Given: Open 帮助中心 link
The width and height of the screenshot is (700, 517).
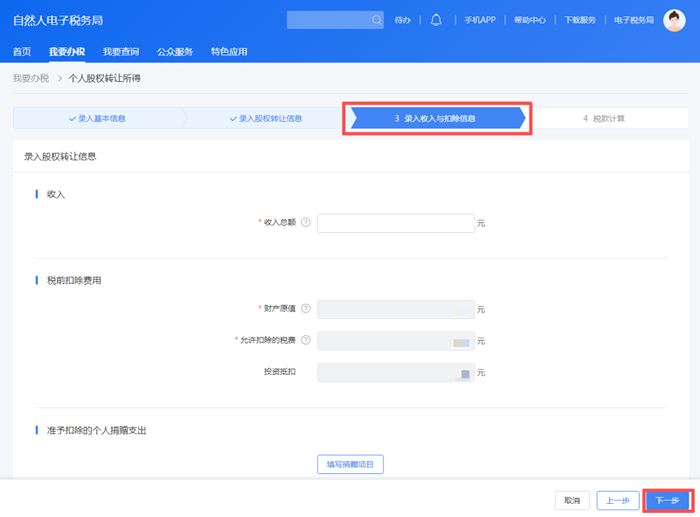Looking at the screenshot, I should (530, 20).
